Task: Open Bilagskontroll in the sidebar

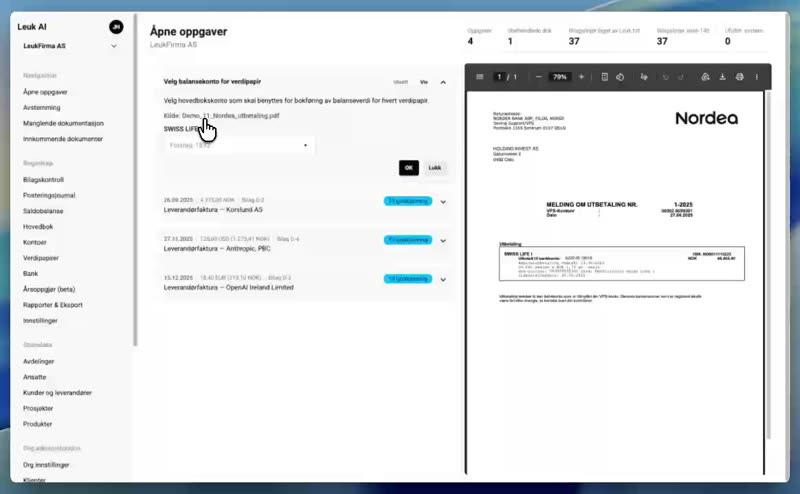Action: [43, 180]
